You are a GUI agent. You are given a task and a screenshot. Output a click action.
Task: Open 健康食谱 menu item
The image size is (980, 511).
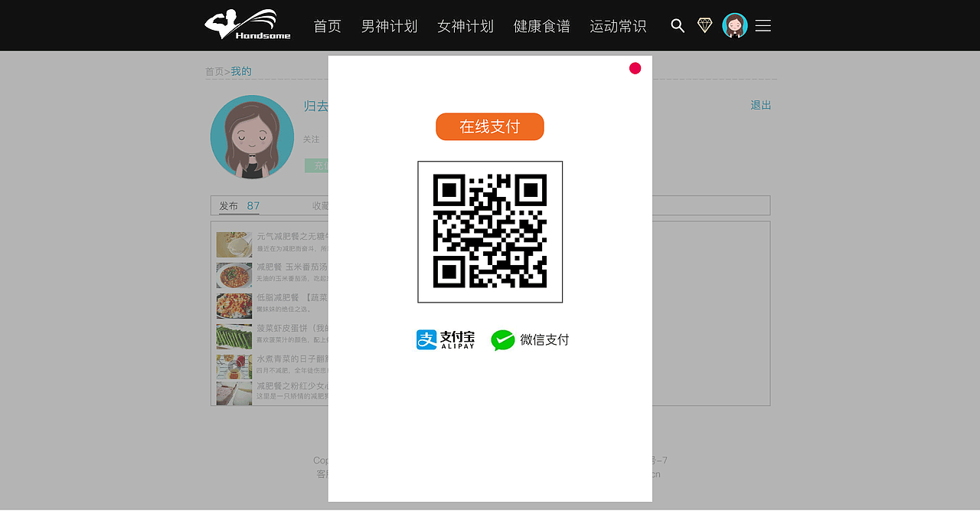(x=542, y=26)
